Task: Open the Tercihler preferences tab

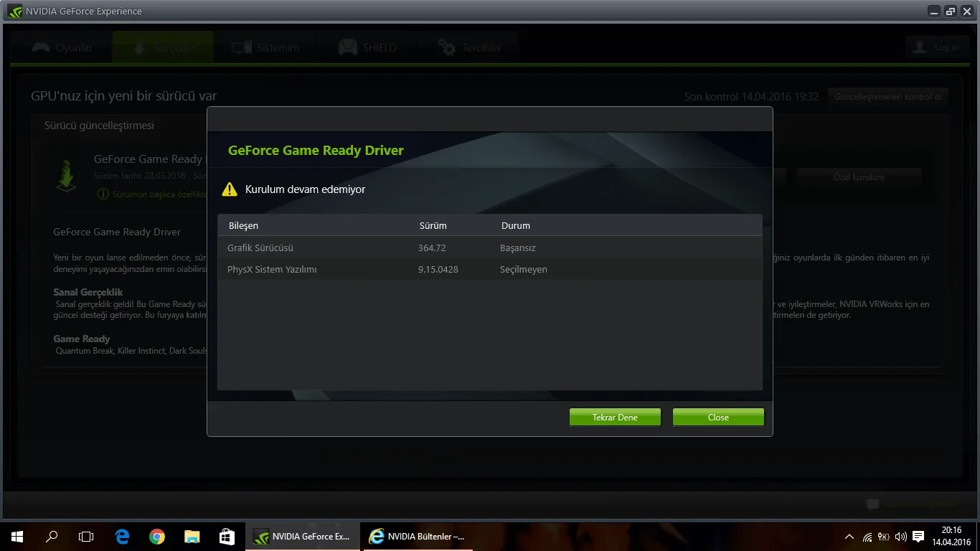Action: point(468,48)
